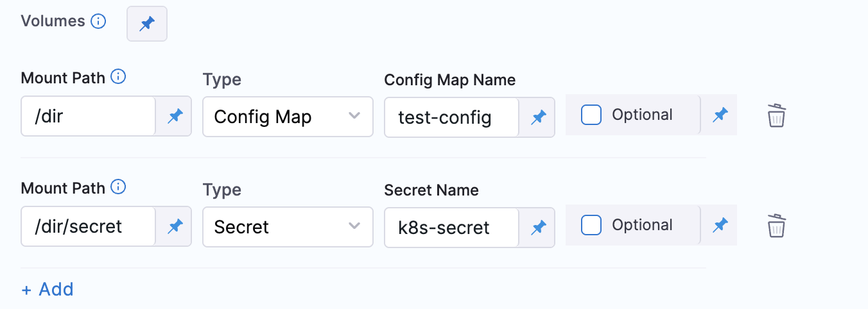Open the Secret type dropdown

coord(287,226)
